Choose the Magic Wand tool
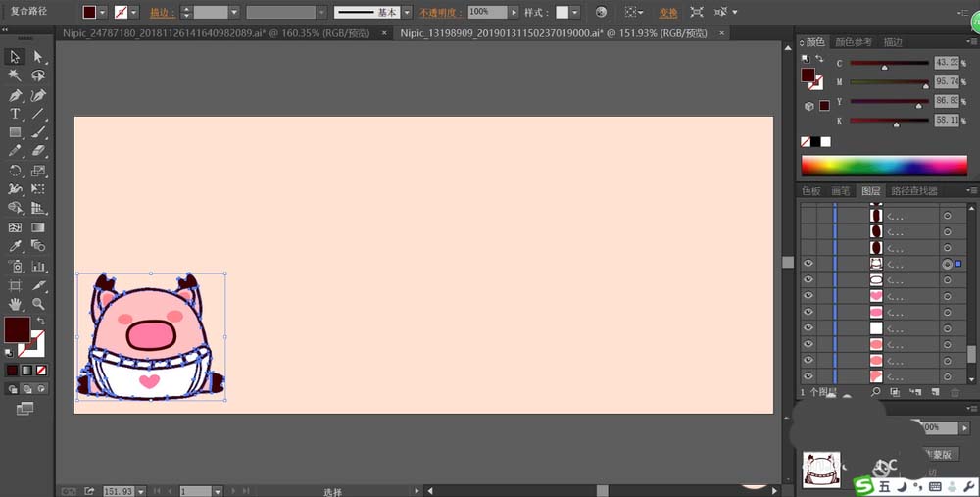The width and height of the screenshot is (980, 497). pyautogui.click(x=15, y=75)
